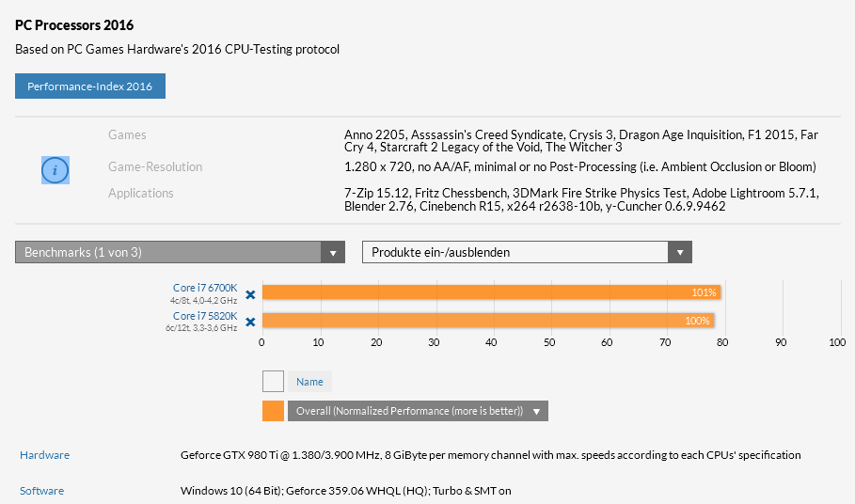The image size is (855, 504).
Task: Click the Anno 2205 games list text
Action: coord(581,141)
